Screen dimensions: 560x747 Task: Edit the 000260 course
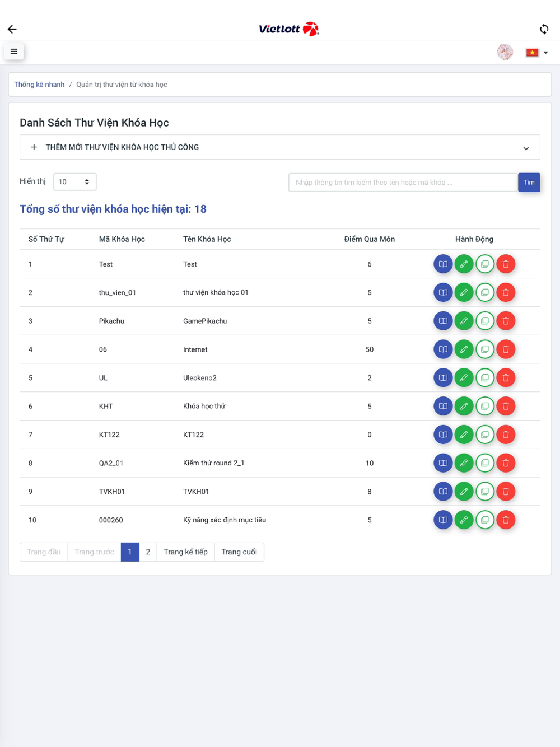(x=464, y=520)
